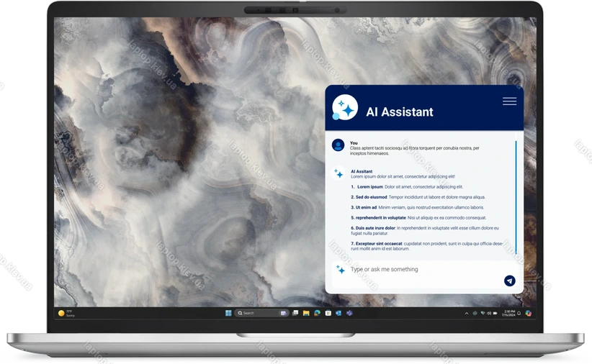Click the AI Assistant sparkle logo

point(345,108)
